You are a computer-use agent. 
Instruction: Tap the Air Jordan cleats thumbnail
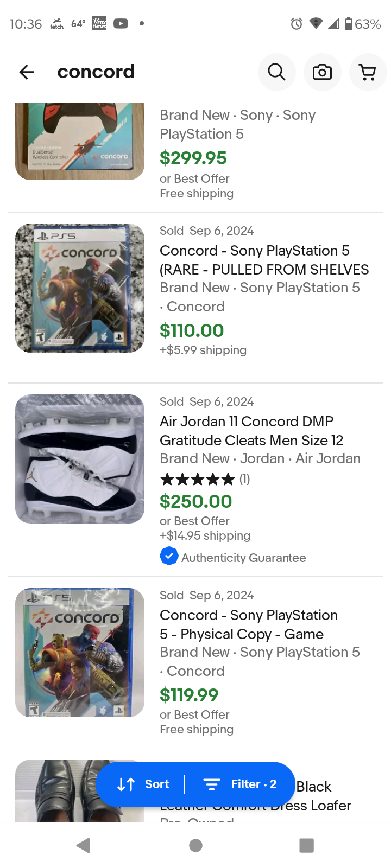pos(80,459)
